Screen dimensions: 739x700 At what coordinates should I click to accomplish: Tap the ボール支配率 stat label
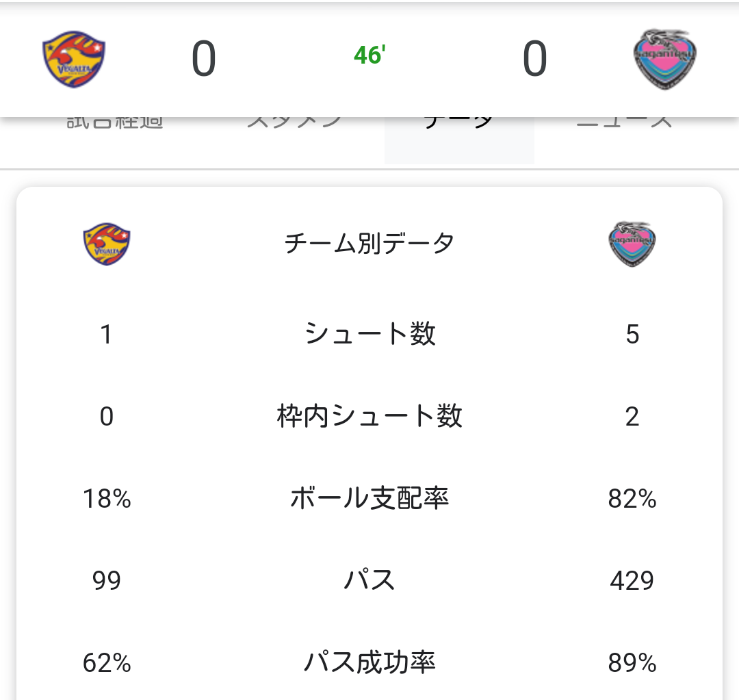point(369,498)
